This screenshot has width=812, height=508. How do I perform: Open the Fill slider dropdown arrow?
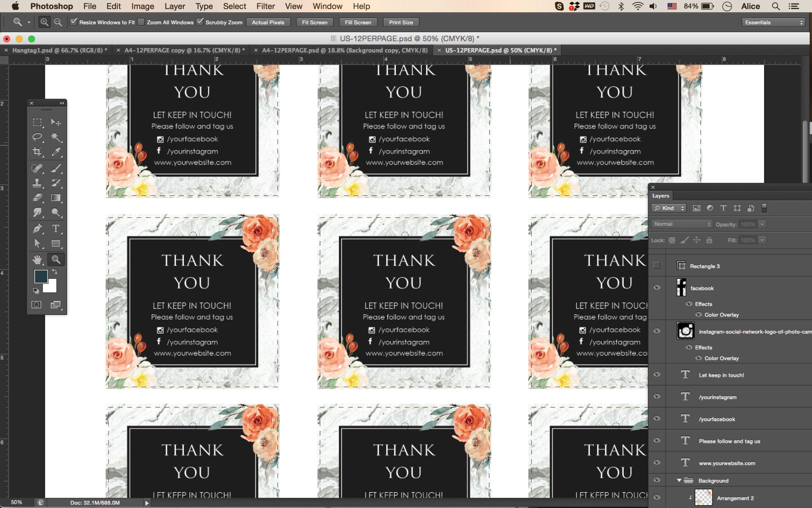(762, 240)
